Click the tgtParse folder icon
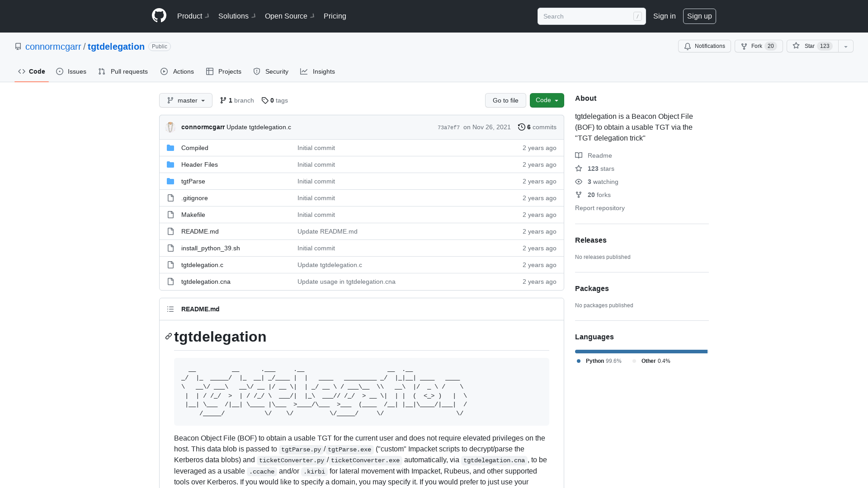868x488 pixels. click(170, 181)
